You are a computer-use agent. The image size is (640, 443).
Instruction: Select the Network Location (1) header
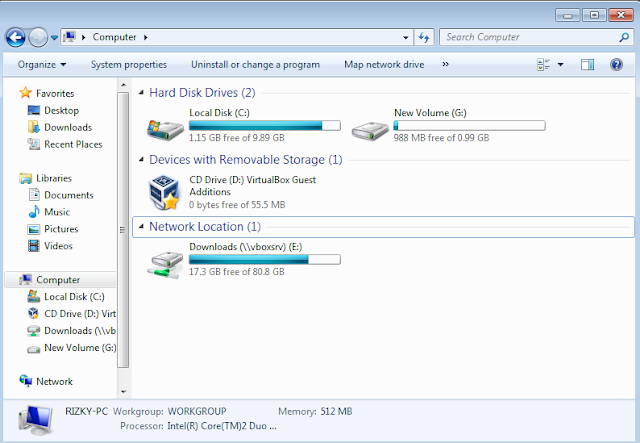click(205, 227)
